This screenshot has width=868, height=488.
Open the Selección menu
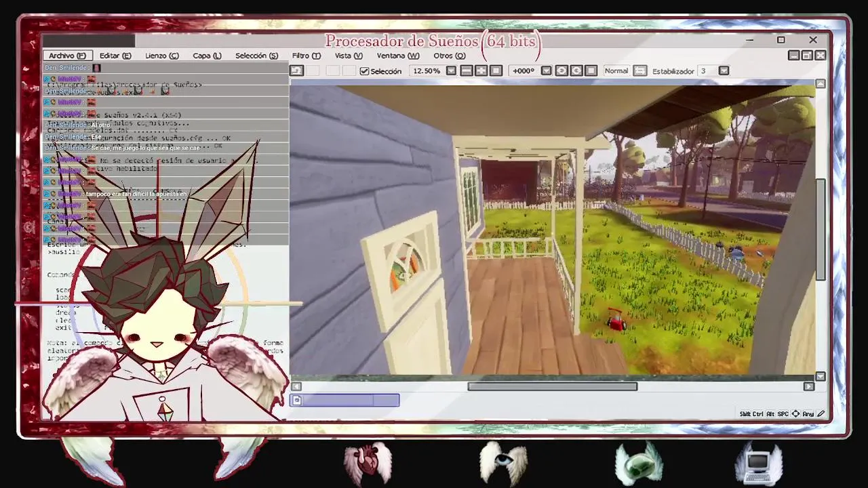pyautogui.click(x=256, y=56)
